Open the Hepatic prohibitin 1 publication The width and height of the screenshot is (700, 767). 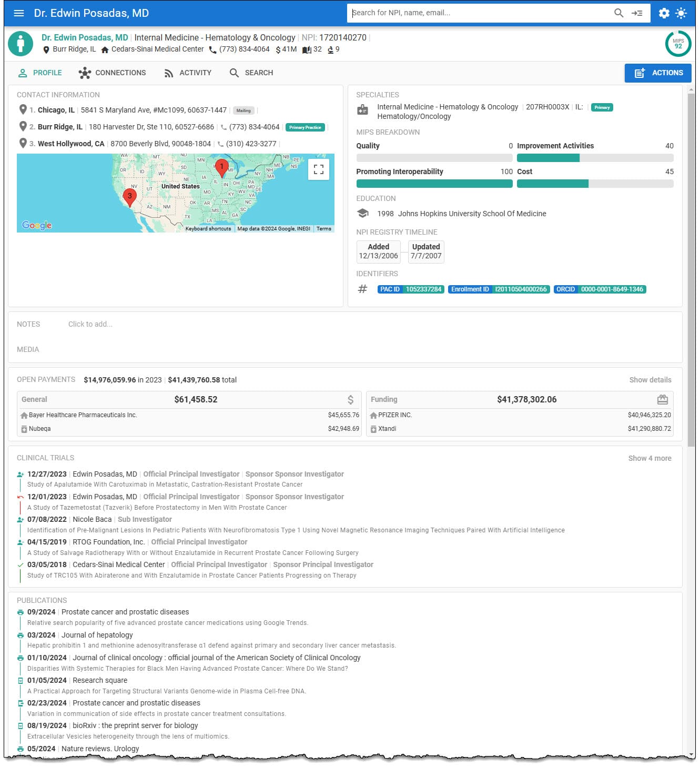[x=211, y=645]
